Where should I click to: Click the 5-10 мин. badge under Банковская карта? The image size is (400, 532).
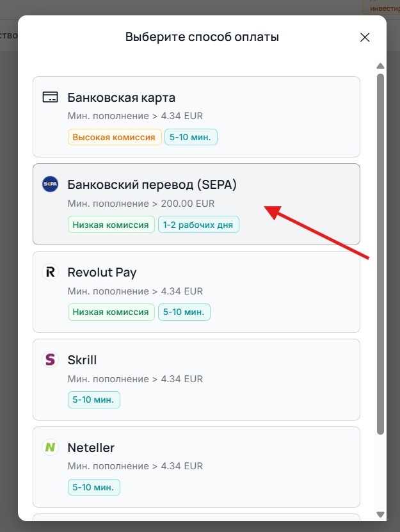point(191,137)
